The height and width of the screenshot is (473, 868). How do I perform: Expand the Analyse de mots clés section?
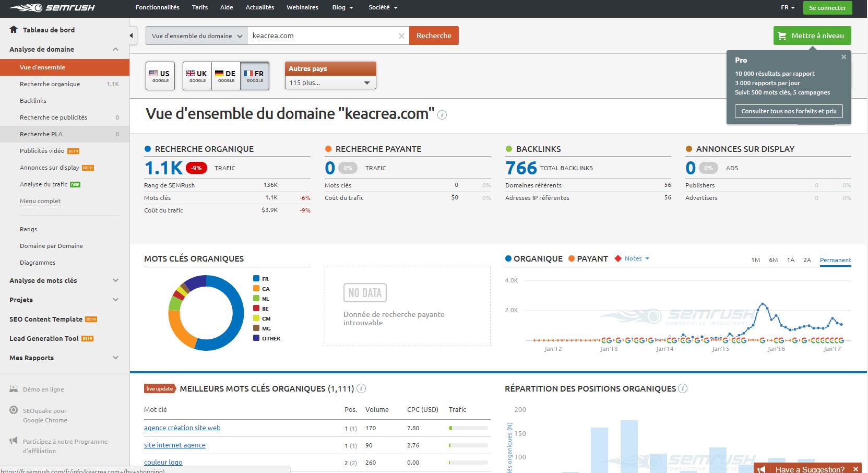(116, 280)
